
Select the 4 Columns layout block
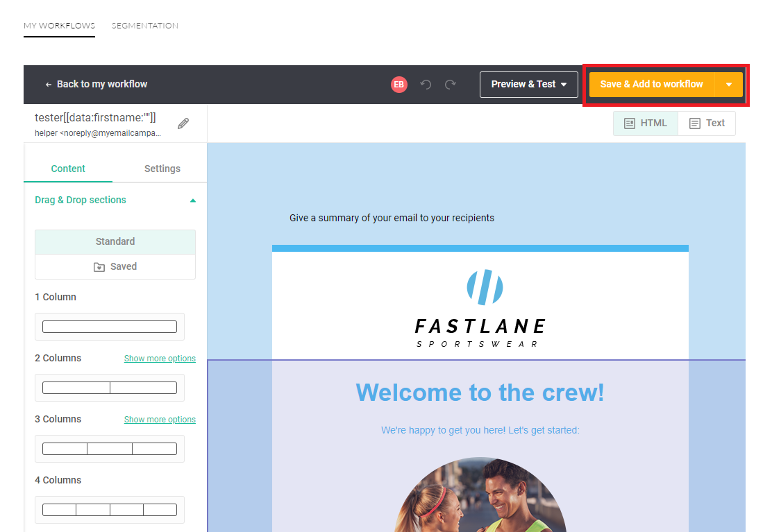tap(109, 509)
